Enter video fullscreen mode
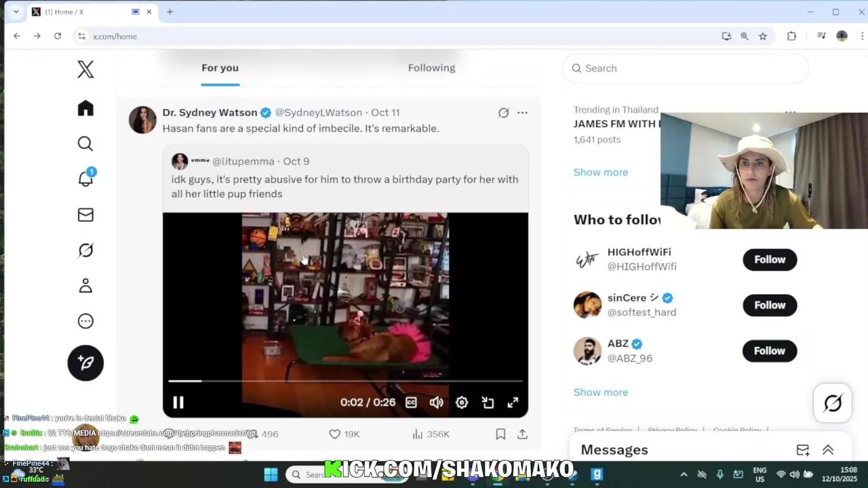The image size is (868, 488). pos(513,403)
